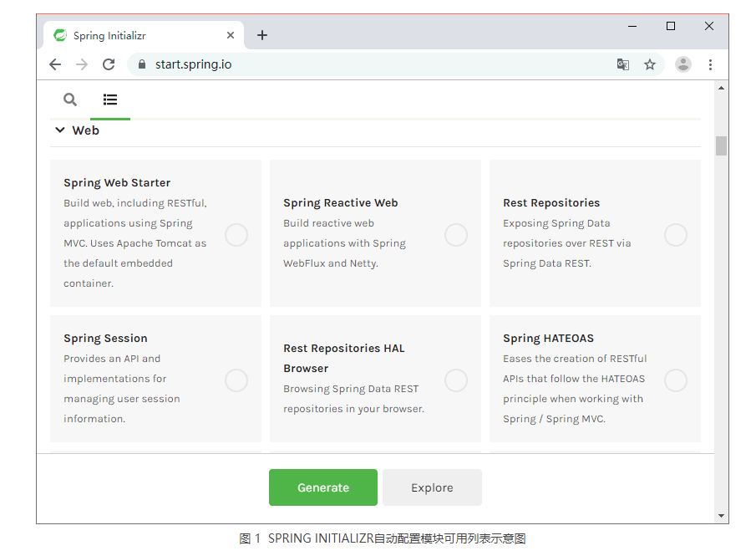Reload the page with the refresh icon
756x556 pixels.
[109, 64]
